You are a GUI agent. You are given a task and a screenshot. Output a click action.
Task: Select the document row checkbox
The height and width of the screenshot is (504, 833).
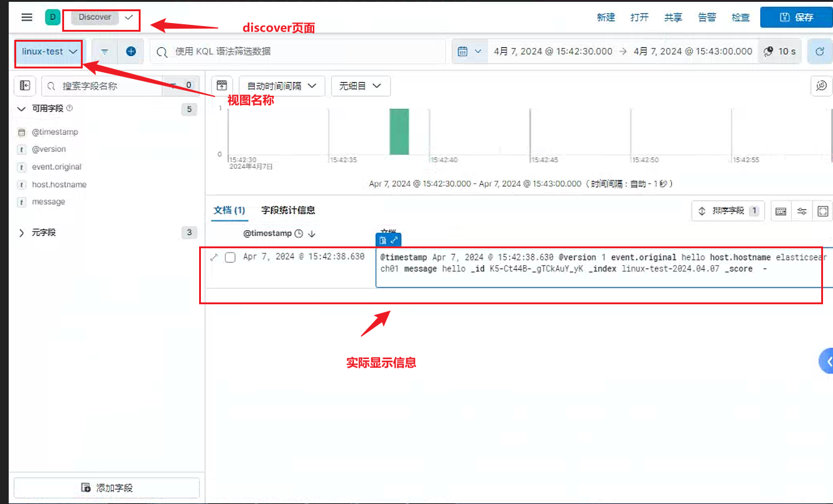click(x=230, y=257)
